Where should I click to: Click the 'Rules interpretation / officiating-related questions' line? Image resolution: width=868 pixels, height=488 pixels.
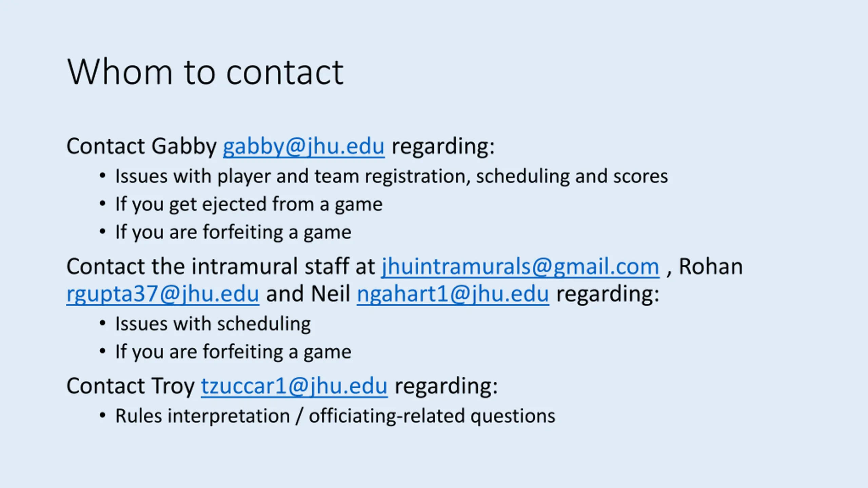pos(335,416)
